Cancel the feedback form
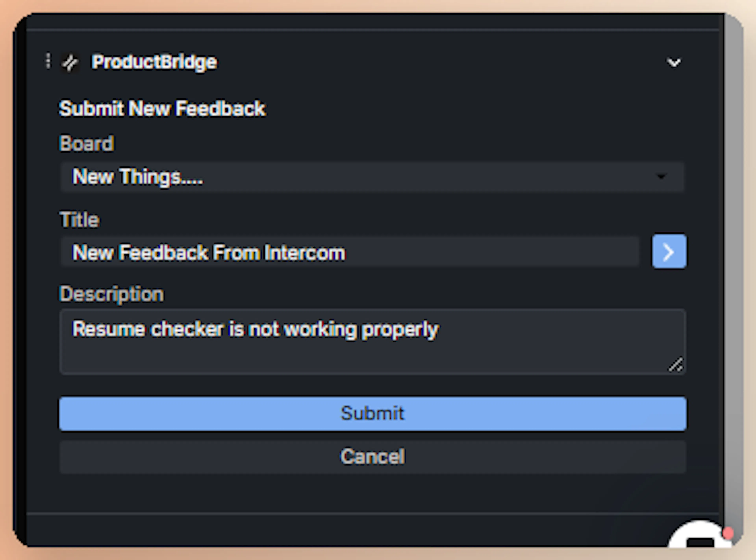Viewport: 756px width, 560px height. tap(372, 457)
